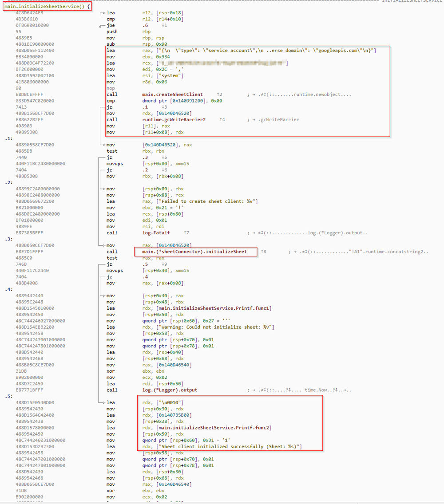Select hex bytes E8DBCEFFFF
The width and height of the screenshot is (444, 504).
[29, 94]
